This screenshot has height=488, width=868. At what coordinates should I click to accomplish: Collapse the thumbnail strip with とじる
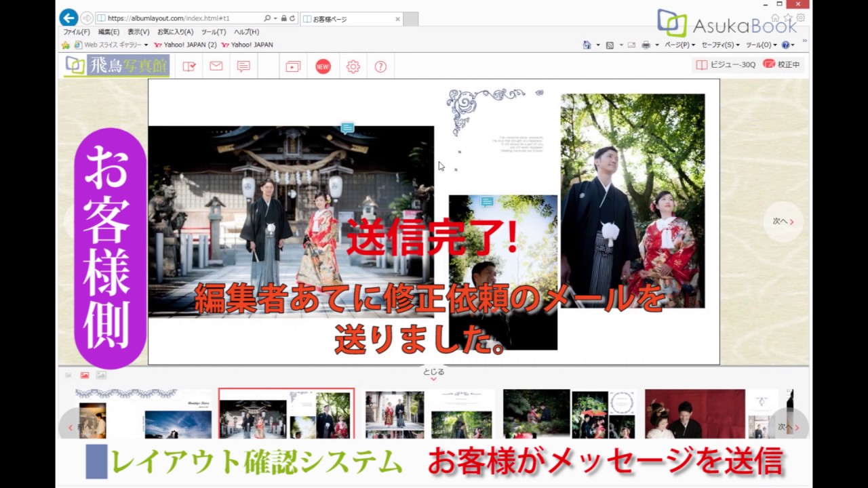coord(433,374)
